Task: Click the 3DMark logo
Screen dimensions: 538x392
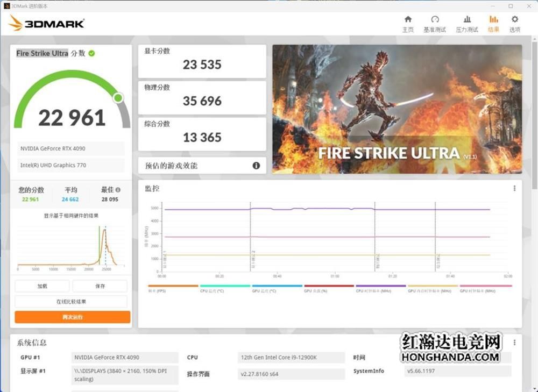Action: 47,23
